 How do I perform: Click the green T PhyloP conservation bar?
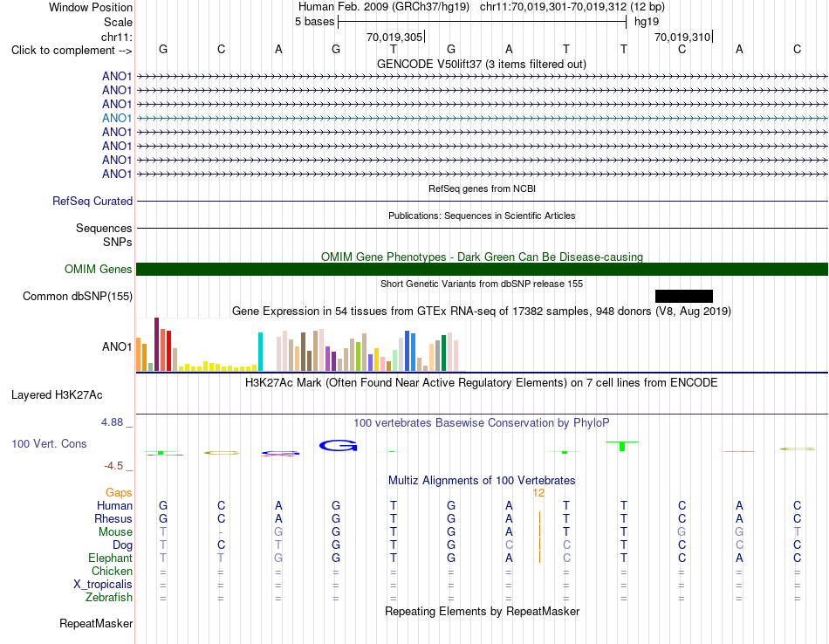coord(622,446)
